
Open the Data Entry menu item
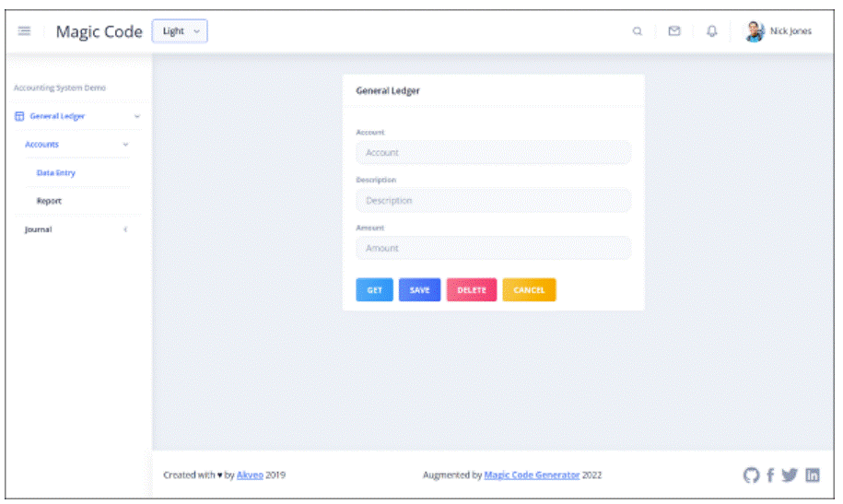[x=56, y=172]
